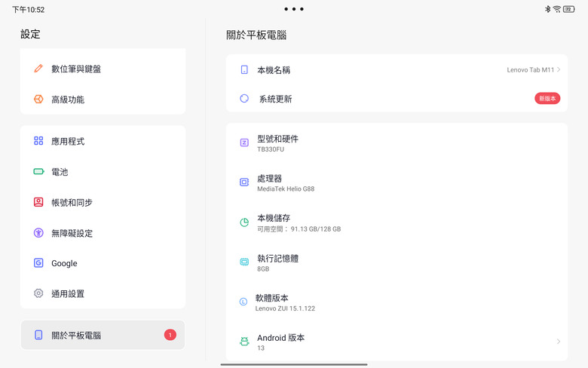Tap the model number TB330FU
The height and width of the screenshot is (368, 588).
coord(271,149)
